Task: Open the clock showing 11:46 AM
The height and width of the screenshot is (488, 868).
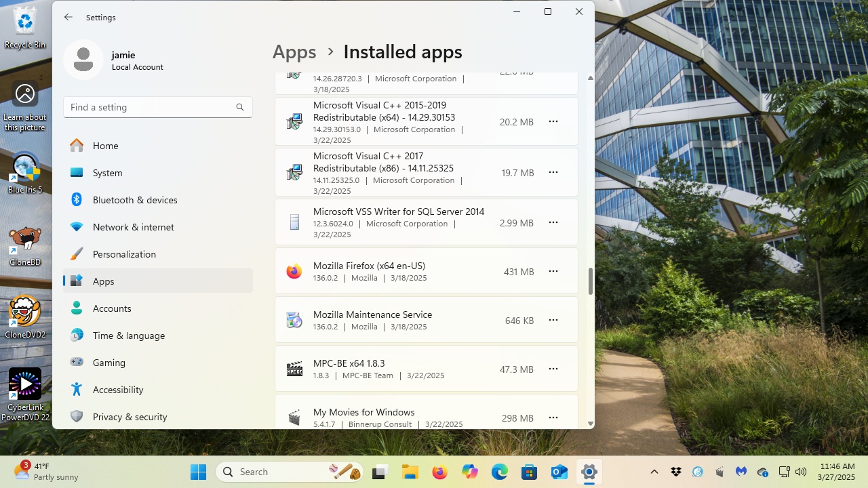Action: 837,472
